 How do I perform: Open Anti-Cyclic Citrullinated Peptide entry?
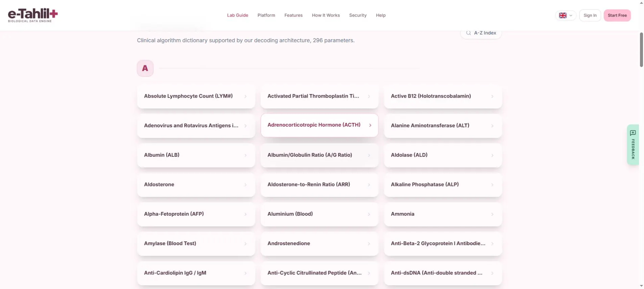[x=319, y=273]
